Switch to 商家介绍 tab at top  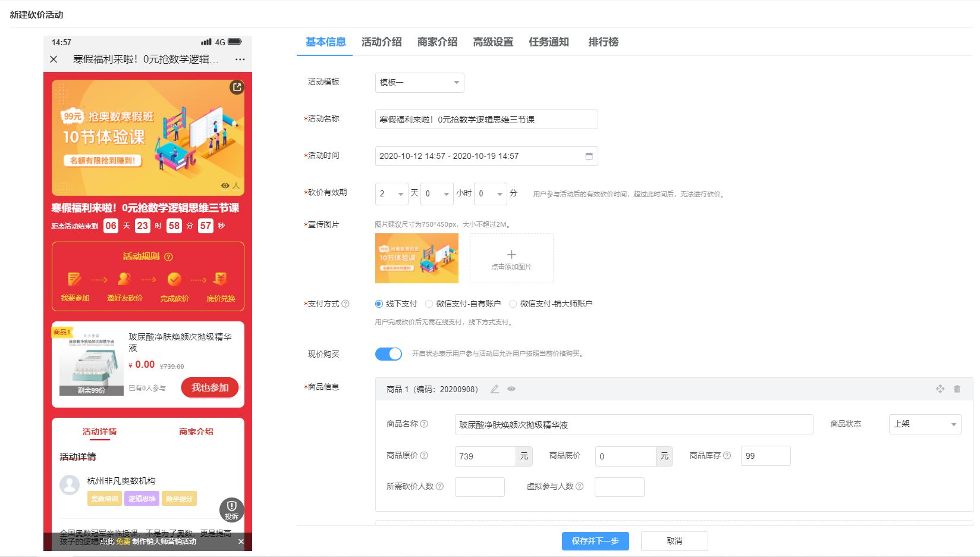coord(437,42)
